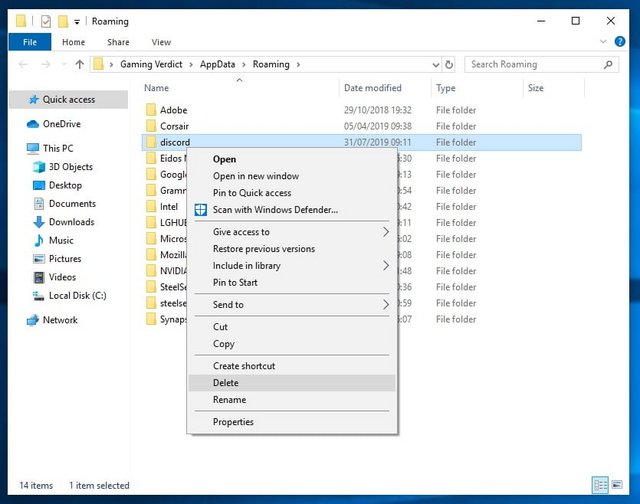This screenshot has height=504, width=640.
Task: Expand the ribbon with the chevron
Action: click(x=603, y=42)
